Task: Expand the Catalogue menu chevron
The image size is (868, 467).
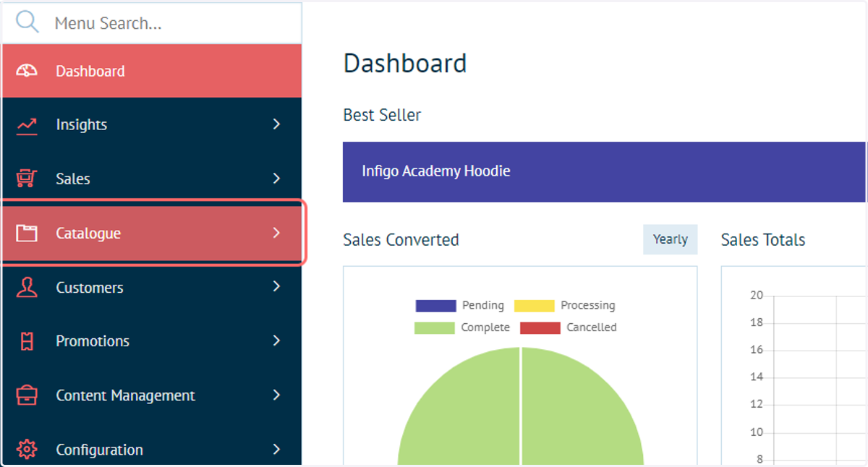Action: pos(276,233)
